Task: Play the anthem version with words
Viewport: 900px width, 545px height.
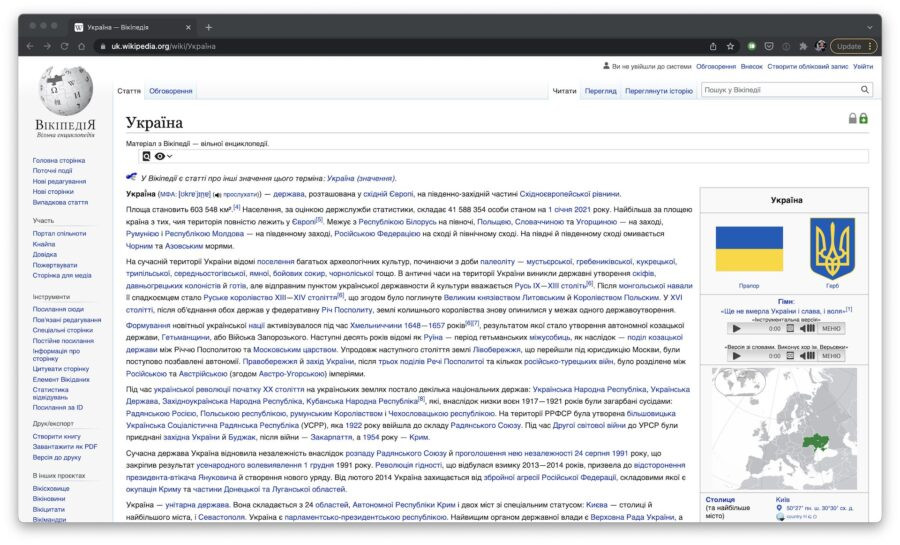Action: point(736,356)
